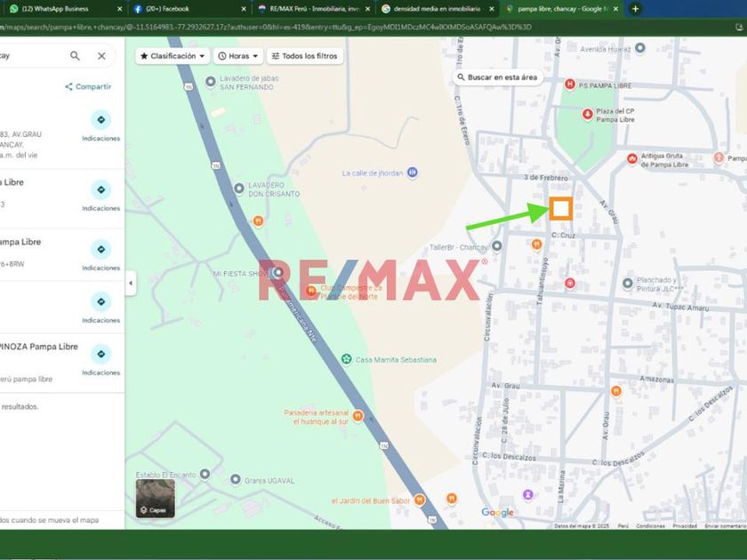Open the Horas filter dropdown
The image size is (747, 560).
coord(238,56)
